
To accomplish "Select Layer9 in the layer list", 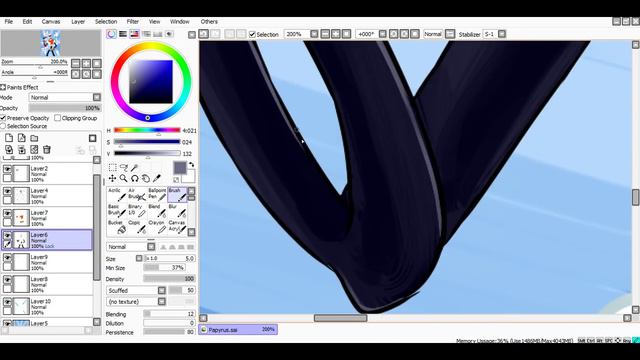I will (x=47, y=262).
